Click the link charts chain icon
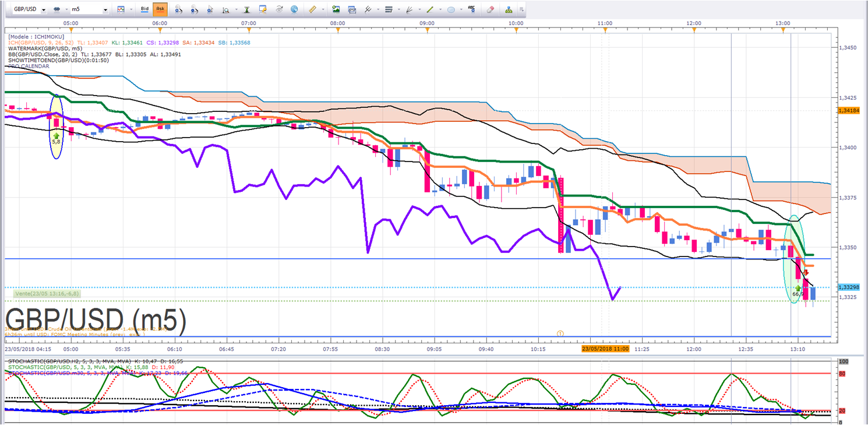 tap(57, 10)
